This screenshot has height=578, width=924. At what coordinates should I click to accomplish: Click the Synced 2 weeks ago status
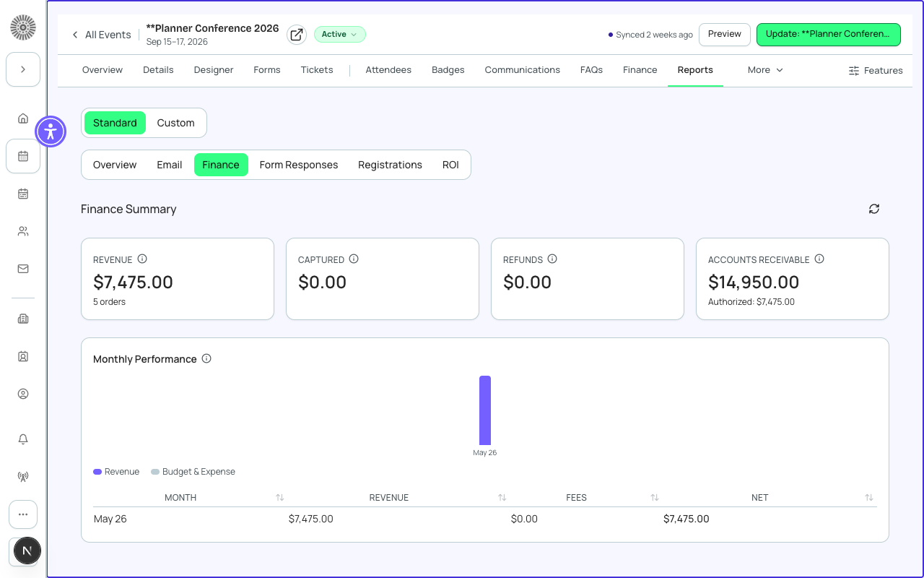pyautogui.click(x=650, y=35)
